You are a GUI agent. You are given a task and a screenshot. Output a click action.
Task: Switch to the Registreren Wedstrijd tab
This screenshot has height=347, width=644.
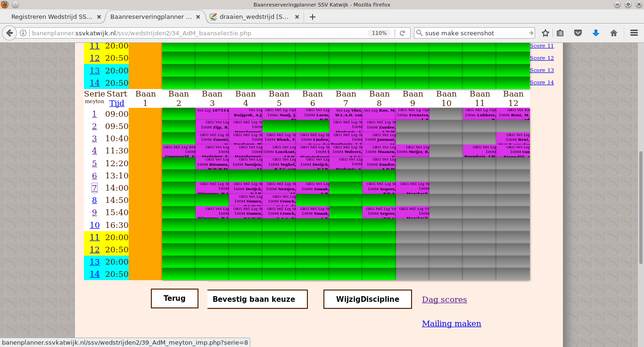[x=52, y=17]
